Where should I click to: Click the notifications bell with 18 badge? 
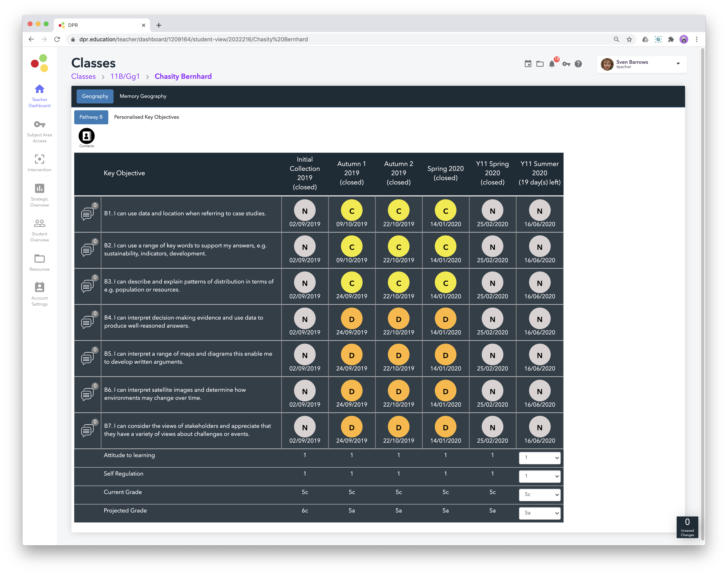(x=552, y=64)
